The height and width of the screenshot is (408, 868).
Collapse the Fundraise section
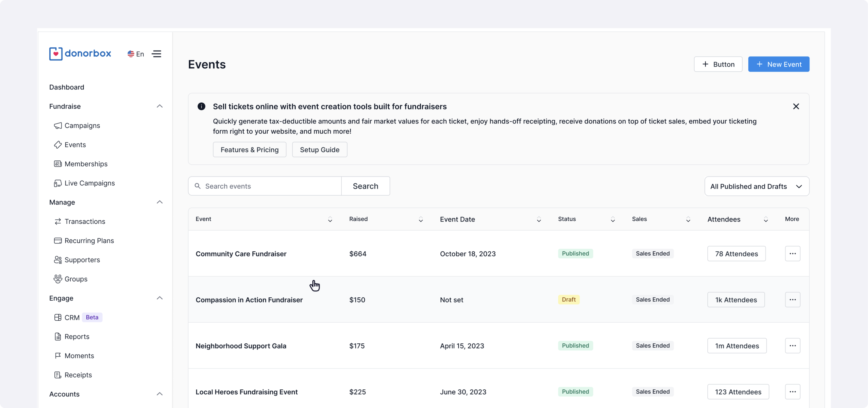(x=160, y=106)
